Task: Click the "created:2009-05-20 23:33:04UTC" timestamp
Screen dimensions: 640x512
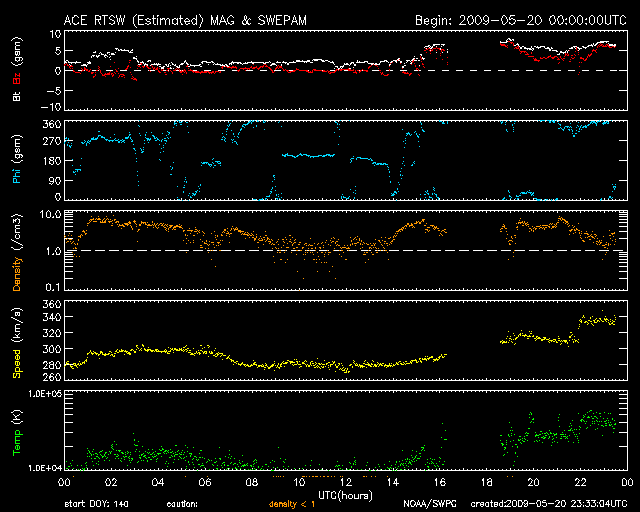Action: point(549,504)
